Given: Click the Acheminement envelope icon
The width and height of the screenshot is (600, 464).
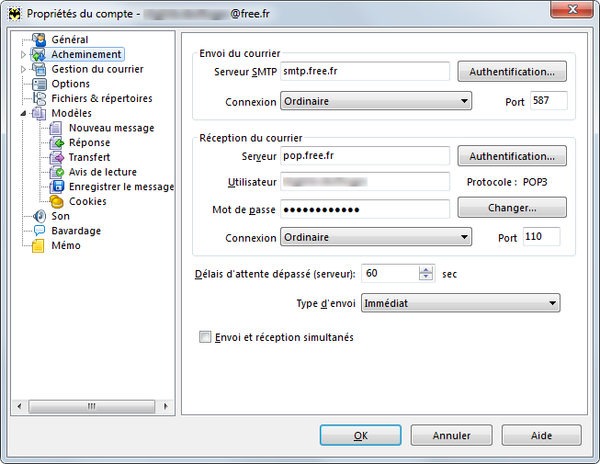Looking at the screenshot, I should click(39, 54).
